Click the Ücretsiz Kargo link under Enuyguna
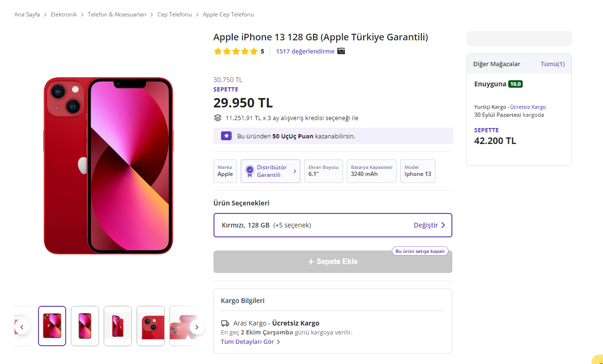Viewport: 603px width, 364px height. (x=528, y=107)
